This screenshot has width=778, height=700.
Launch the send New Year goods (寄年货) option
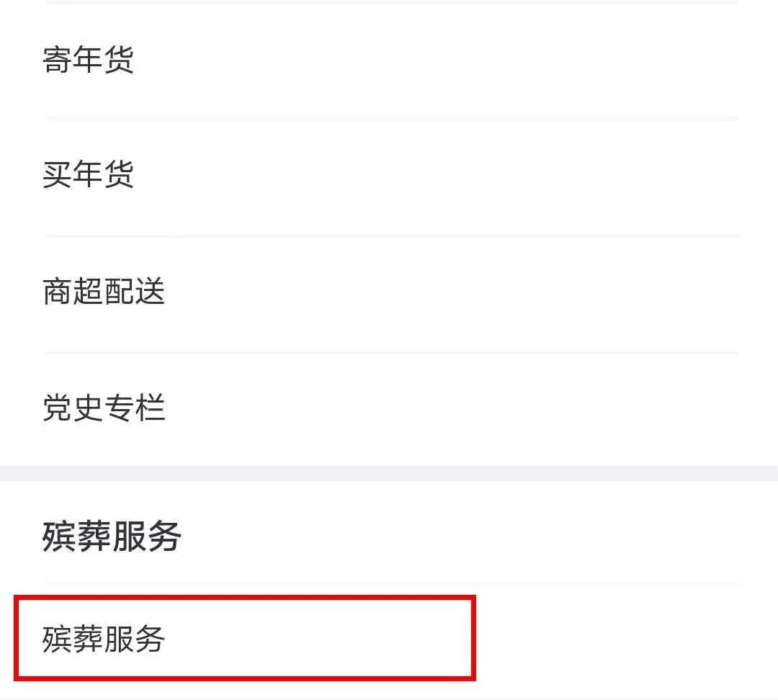point(89,59)
